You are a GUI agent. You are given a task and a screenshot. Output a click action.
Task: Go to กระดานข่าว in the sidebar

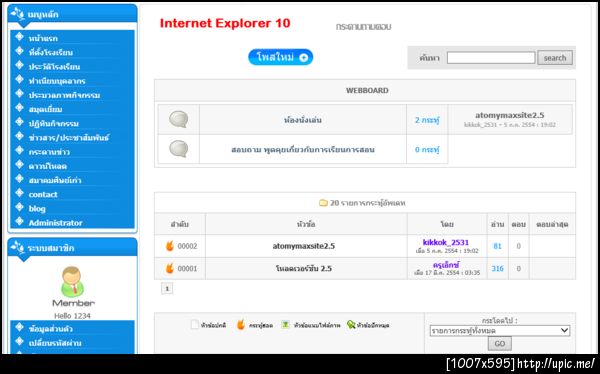click(49, 152)
